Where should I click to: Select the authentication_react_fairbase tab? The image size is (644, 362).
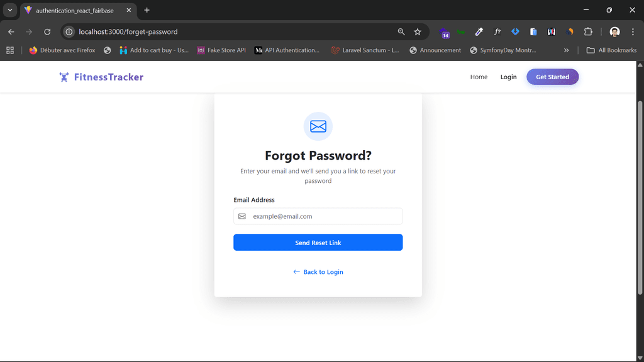tap(74, 11)
